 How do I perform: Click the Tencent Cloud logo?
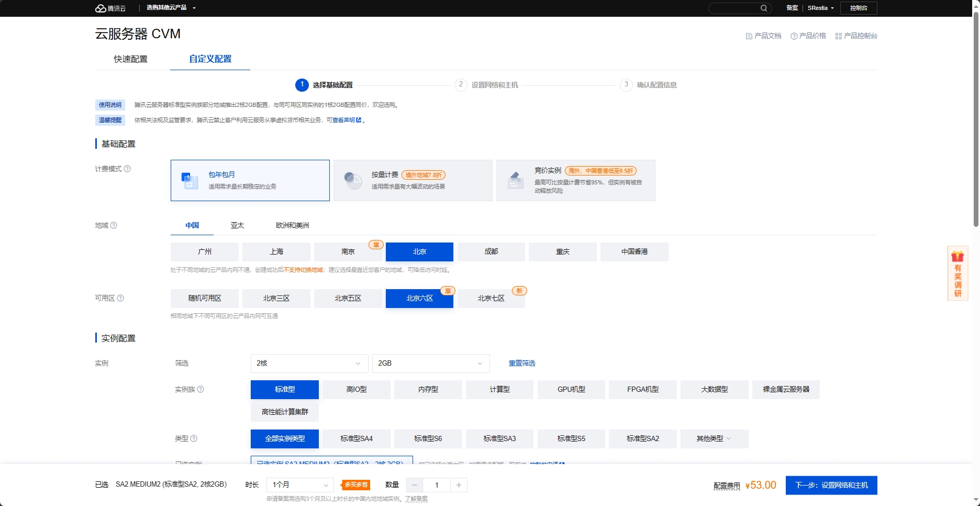(x=110, y=8)
